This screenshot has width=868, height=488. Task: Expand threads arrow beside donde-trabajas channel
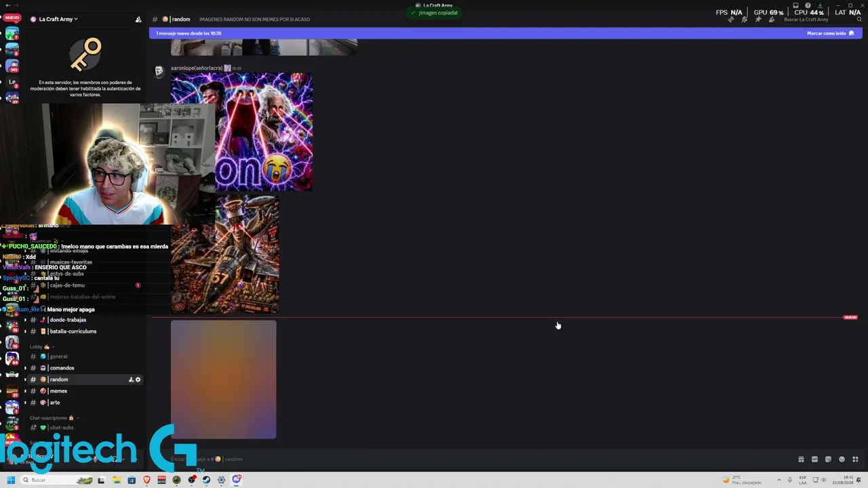25,320
